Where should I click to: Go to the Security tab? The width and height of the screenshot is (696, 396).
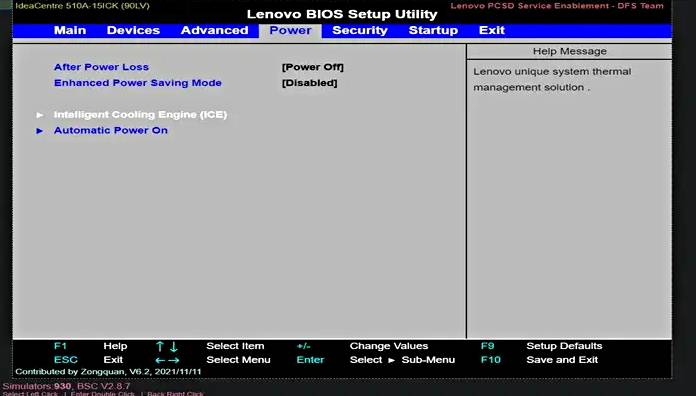point(360,30)
